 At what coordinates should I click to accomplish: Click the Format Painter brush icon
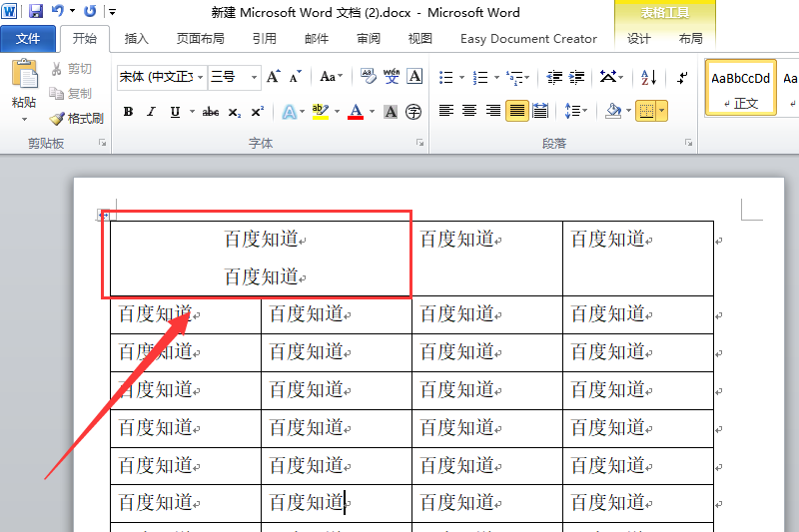point(57,119)
